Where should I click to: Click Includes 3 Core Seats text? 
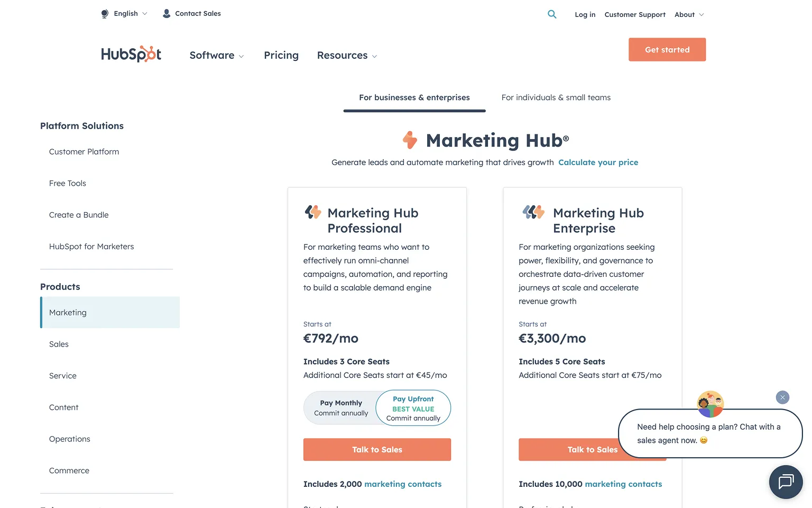[346, 362]
